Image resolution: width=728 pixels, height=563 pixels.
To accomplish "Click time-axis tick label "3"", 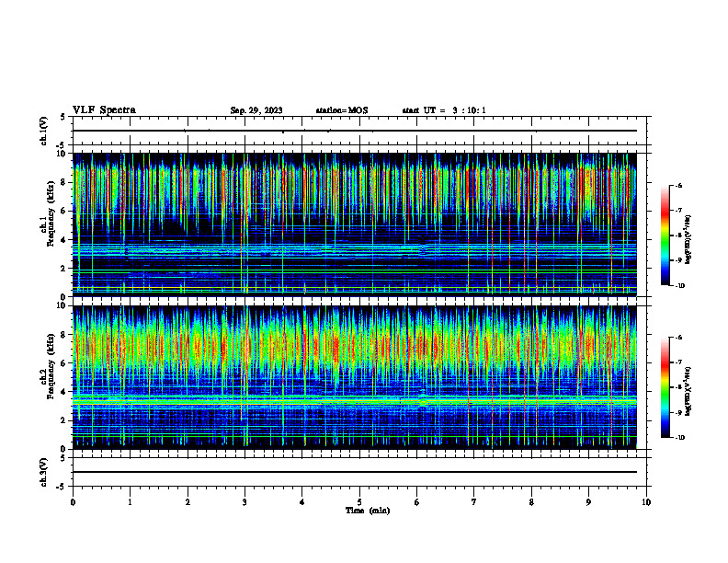I will pyautogui.click(x=245, y=502).
